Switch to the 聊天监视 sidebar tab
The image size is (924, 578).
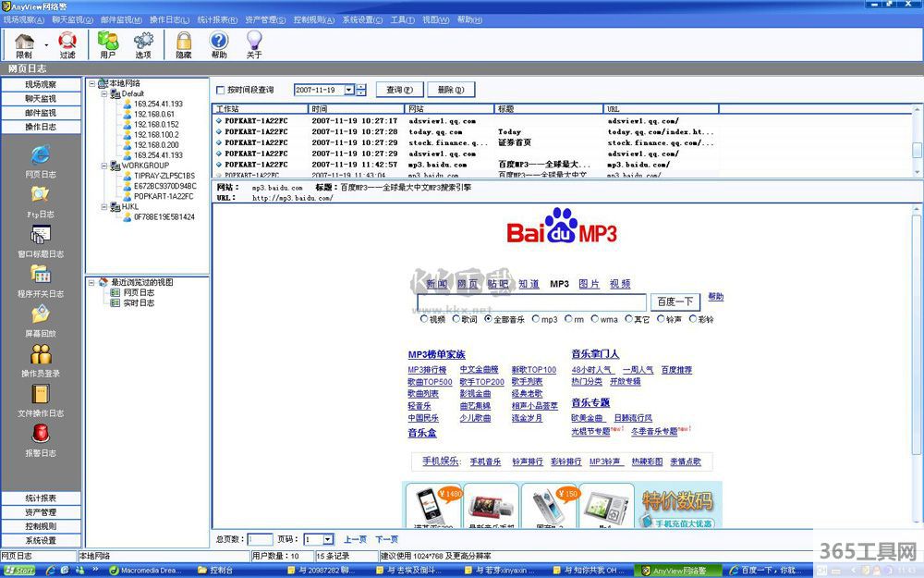pos(41,99)
